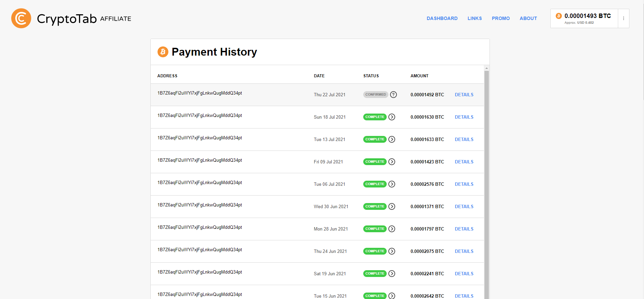This screenshot has width=644, height=299.
Task: Open DETAILS for the 0.00001797 BTC payment
Action: [464, 229]
